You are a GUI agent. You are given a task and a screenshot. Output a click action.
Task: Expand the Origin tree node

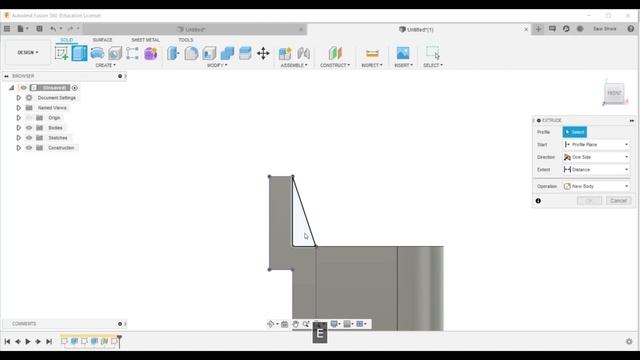point(18,118)
